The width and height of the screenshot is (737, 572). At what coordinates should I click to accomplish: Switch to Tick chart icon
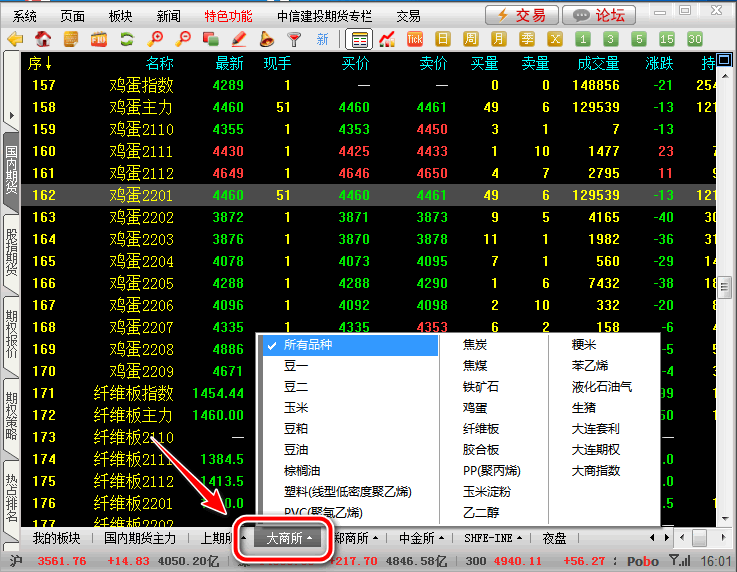coord(415,40)
